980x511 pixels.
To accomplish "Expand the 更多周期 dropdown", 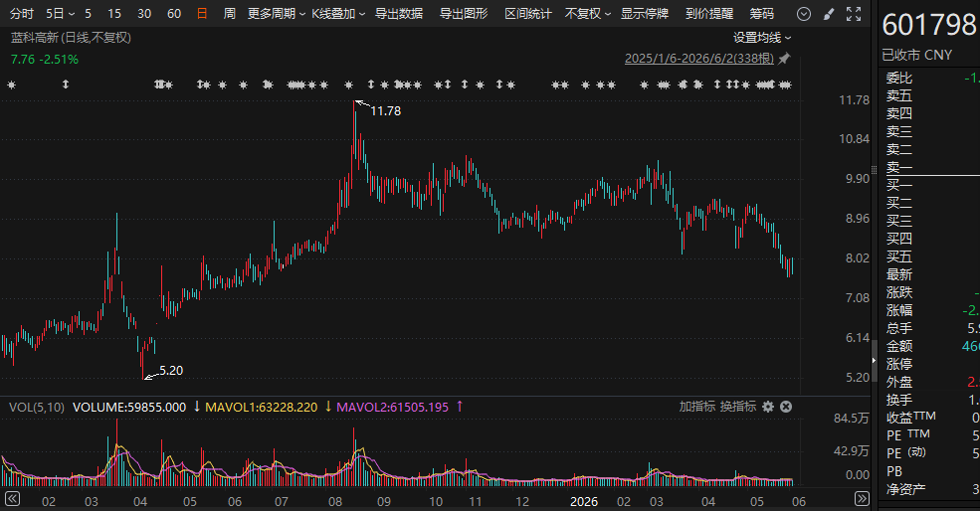I will [277, 14].
